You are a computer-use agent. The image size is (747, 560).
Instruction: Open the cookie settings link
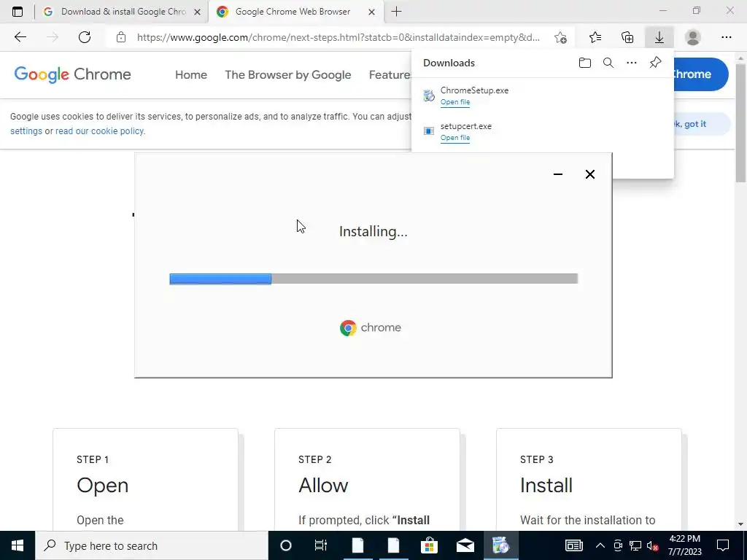[26, 131]
